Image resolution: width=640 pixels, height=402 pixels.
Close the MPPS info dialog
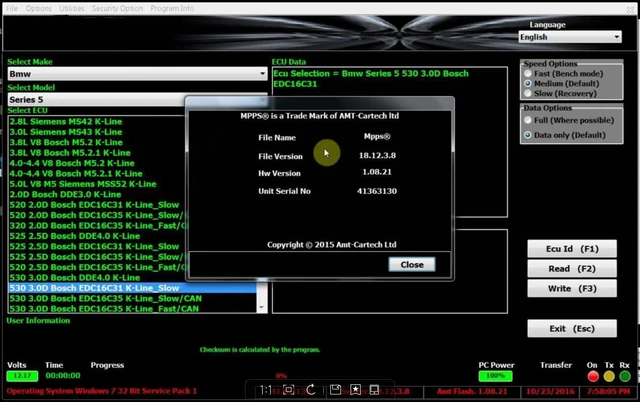tap(411, 264)
